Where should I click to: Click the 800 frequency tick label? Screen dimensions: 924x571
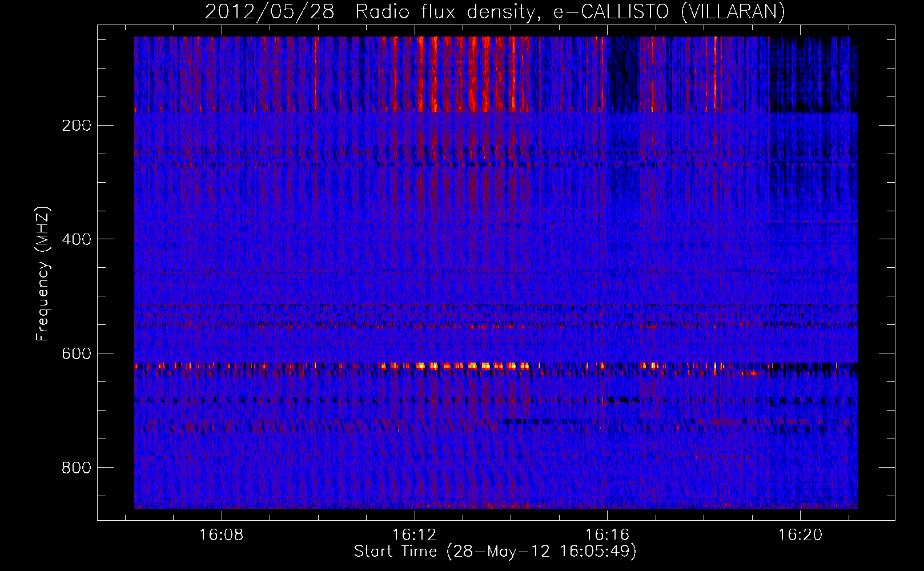[76, 468]
